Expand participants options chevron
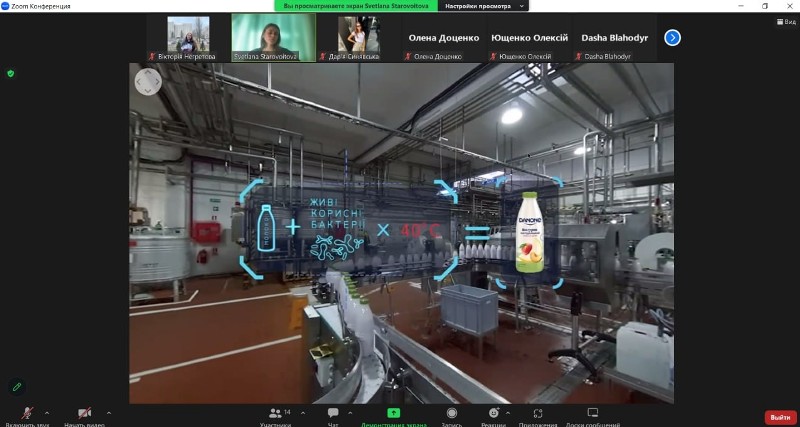800x427 pixels. click(x=303, y=413)
